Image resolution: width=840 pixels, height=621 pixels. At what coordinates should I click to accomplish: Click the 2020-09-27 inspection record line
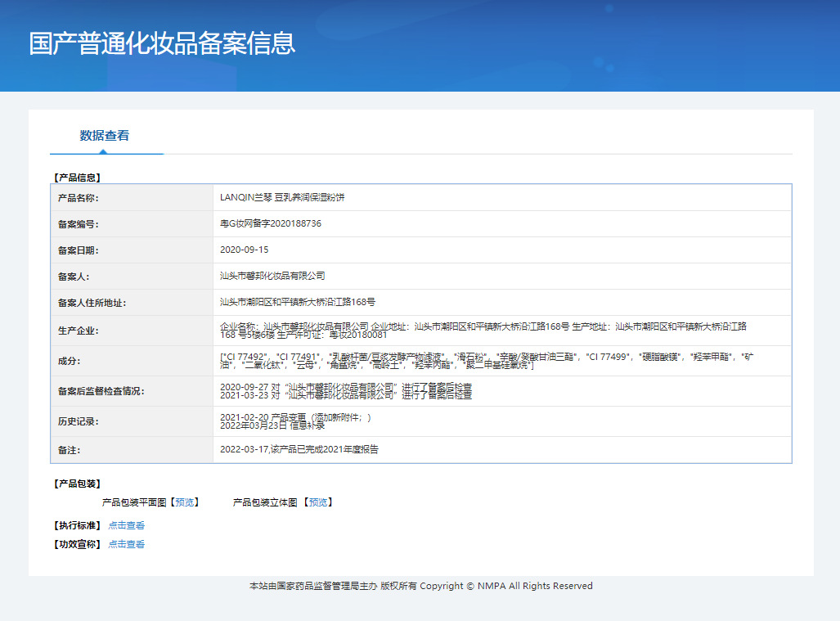pyautogui.click(x=346, y=387)
